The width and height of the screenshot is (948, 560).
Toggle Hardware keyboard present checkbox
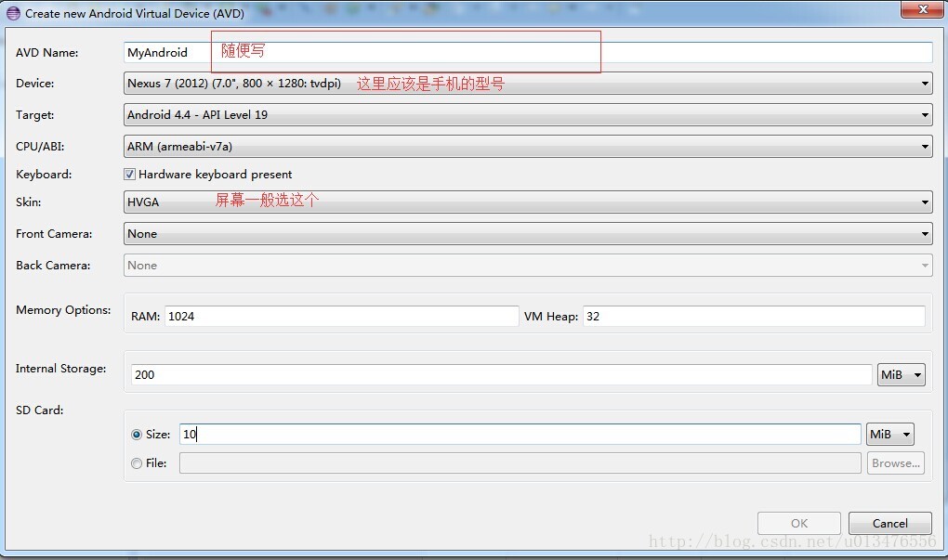pyautogui.click(x=129, y=174)
